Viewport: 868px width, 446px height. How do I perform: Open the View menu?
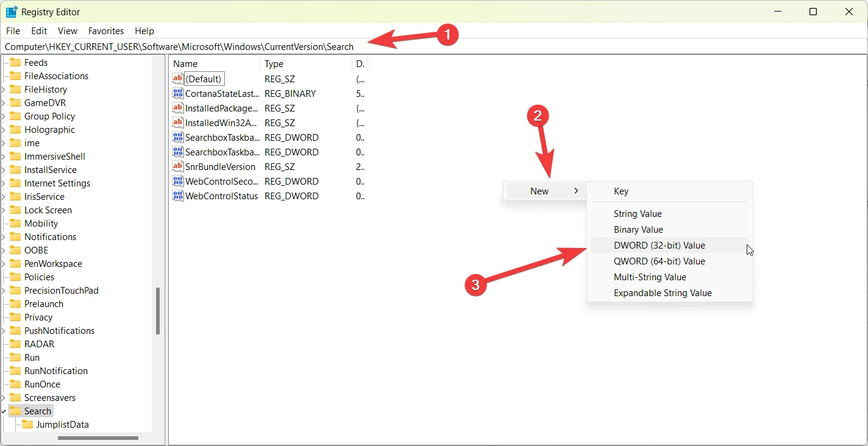tap(68, 30)
